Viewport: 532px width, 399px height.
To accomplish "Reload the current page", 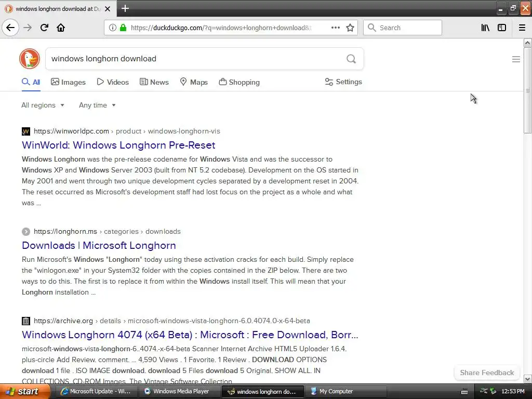I will [x=44, y=28].
